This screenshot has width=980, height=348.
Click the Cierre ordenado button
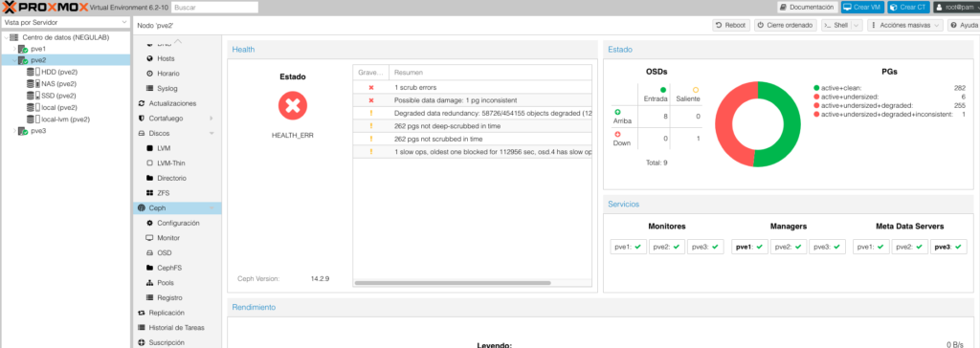click(x=785, y=26)
